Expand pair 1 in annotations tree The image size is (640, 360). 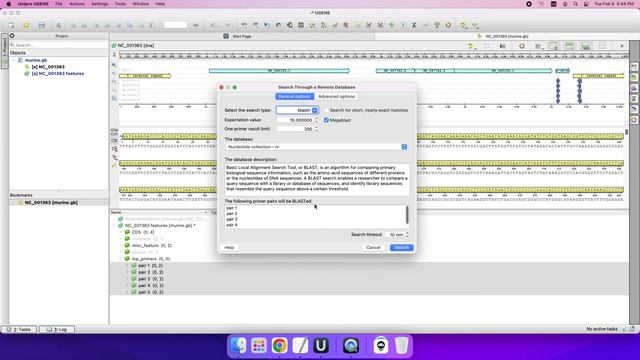pyautogui.click(x=127, y=265)
